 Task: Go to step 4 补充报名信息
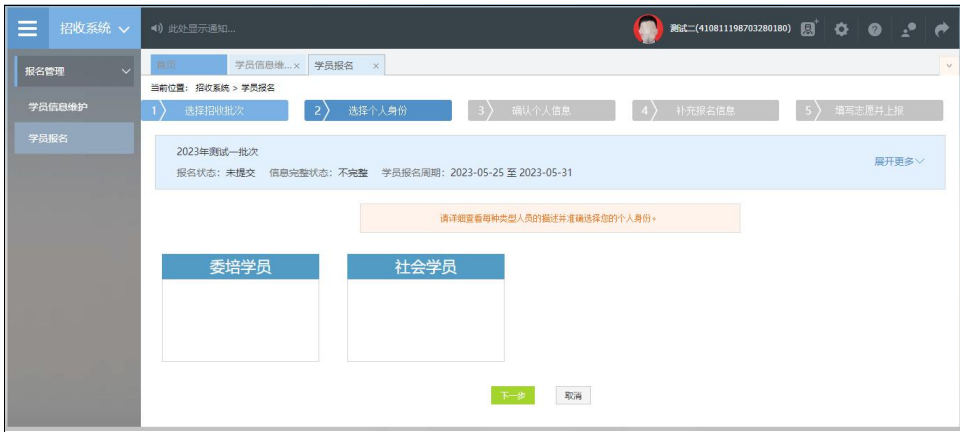coord(706,111)
